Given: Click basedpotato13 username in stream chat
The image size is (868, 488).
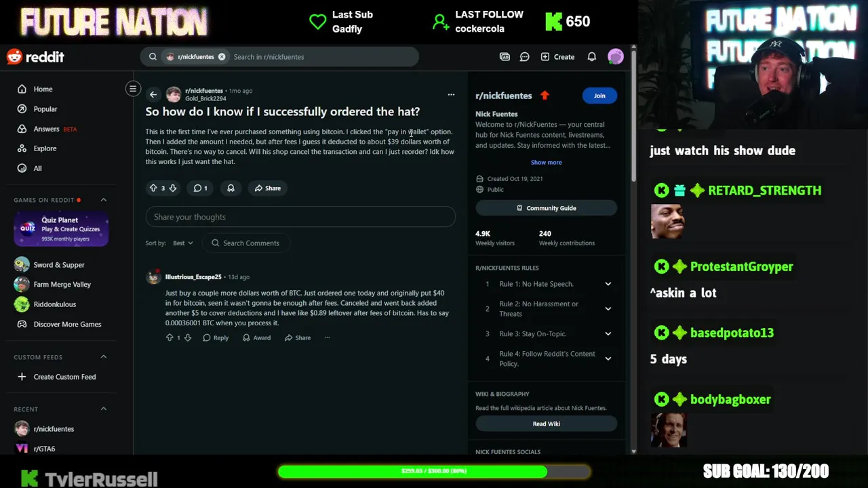Looking at the screenshot, I should point(732,333).
